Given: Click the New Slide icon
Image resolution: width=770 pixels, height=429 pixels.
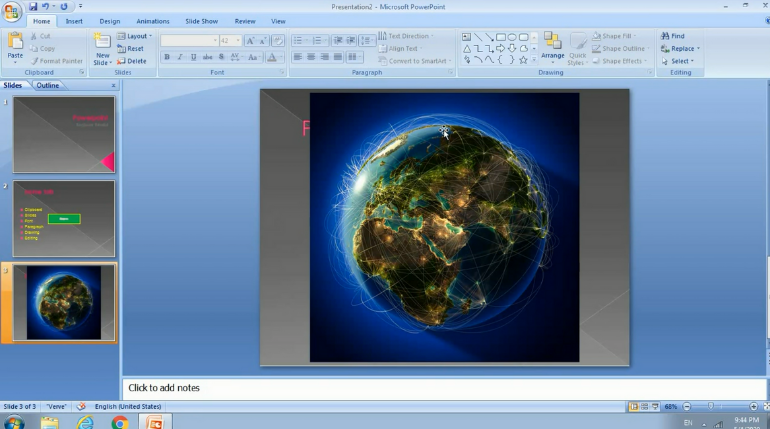Looking at the screenshot, I should (x=102, y=42).
